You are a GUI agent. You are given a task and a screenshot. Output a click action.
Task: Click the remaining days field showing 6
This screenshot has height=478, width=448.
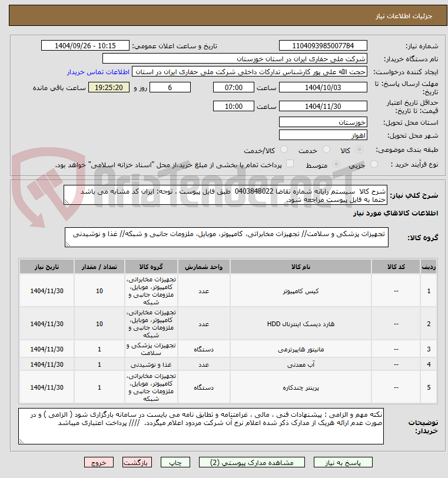(x=170, y=88)
